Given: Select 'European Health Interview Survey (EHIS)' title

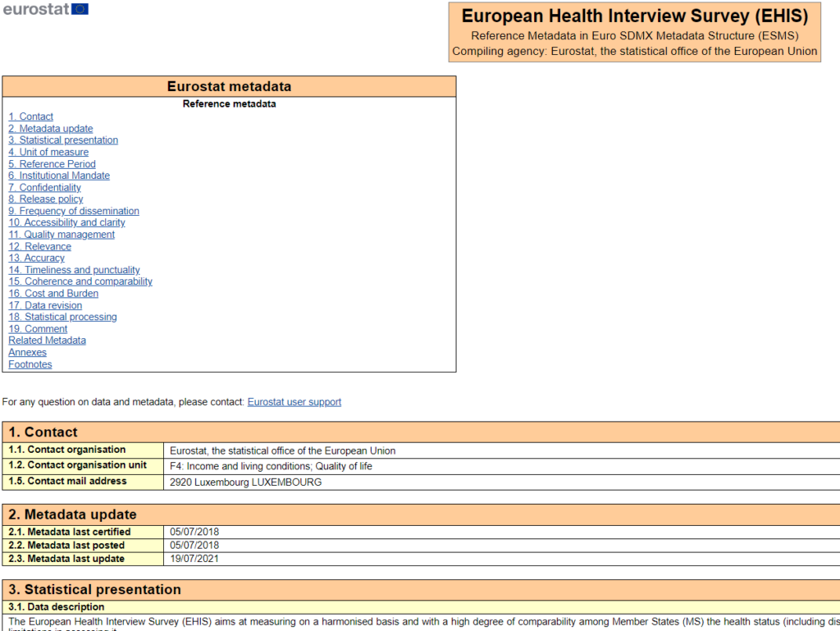Looking at the screenshot, I should pyautogui.click(x=635, y=16).
